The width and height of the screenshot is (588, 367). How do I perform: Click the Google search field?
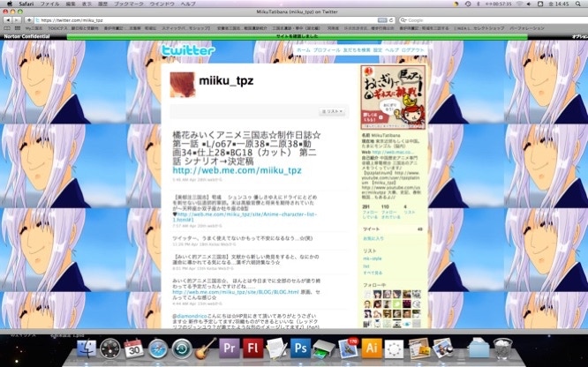click(494, 20)
